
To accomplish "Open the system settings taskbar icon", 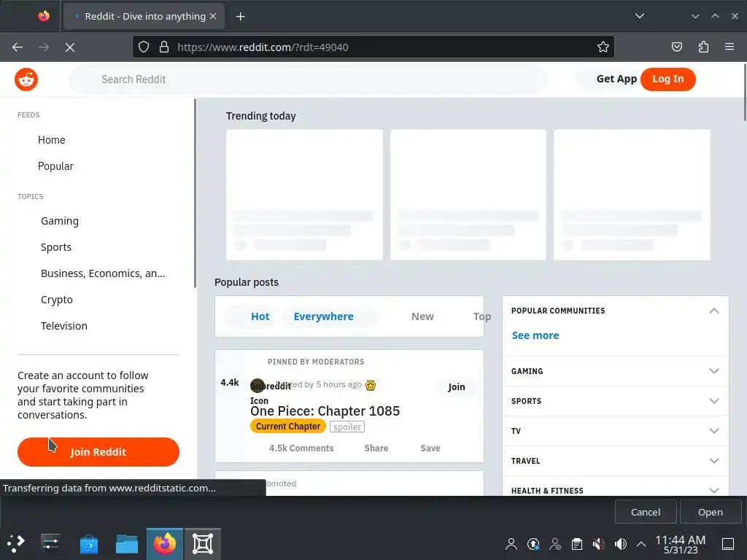I will tap(50, 543).
